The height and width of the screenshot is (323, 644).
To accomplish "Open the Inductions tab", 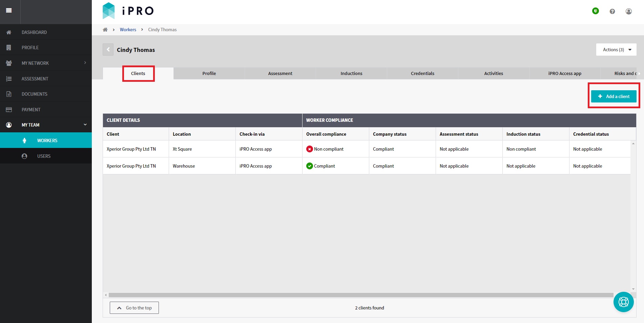I will (x=351, y=73).
